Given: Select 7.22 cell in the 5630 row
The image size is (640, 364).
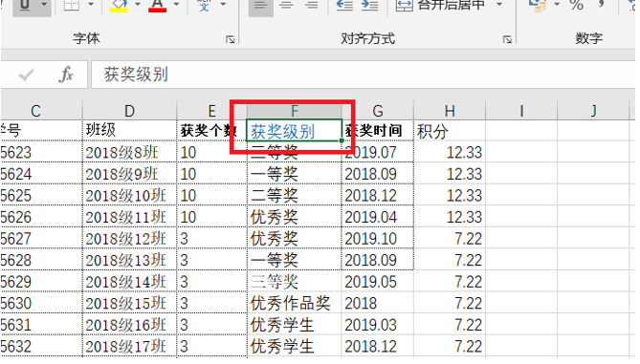Looking at the screenshot, I should pyautogui.click(x=450, y=303).
